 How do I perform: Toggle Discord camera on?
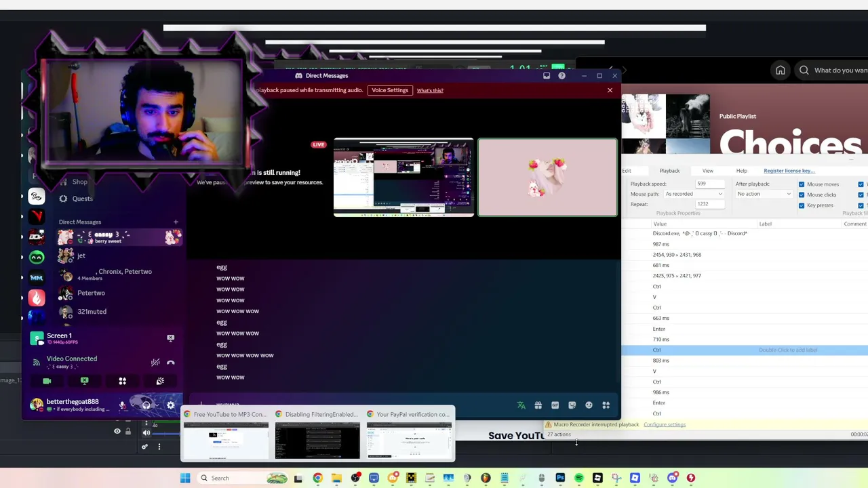coord(47,381)
